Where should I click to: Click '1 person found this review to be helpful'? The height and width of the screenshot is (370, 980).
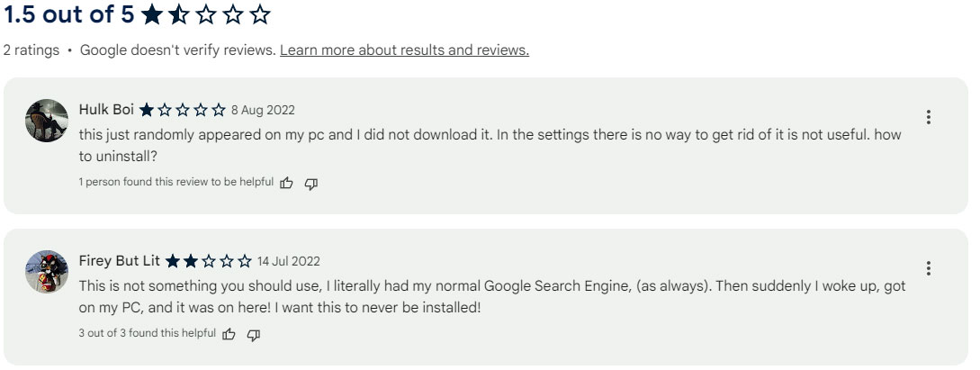click(x=175, y=182)
